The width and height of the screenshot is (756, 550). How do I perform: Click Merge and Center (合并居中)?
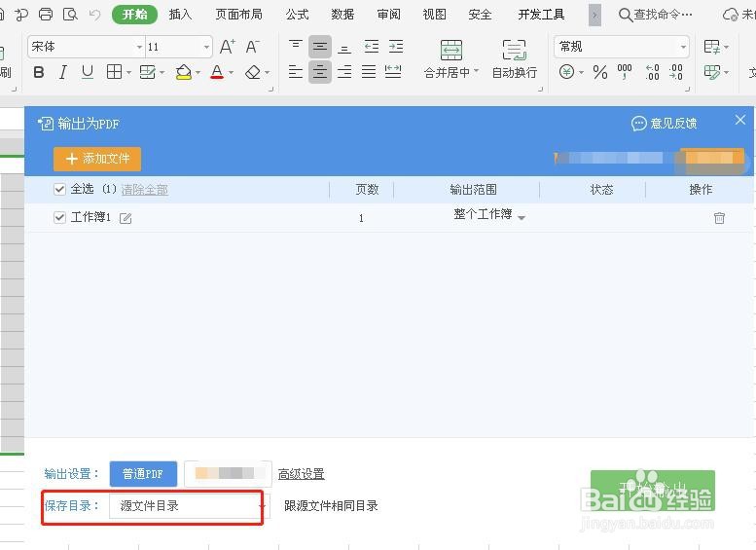point(451,59)
